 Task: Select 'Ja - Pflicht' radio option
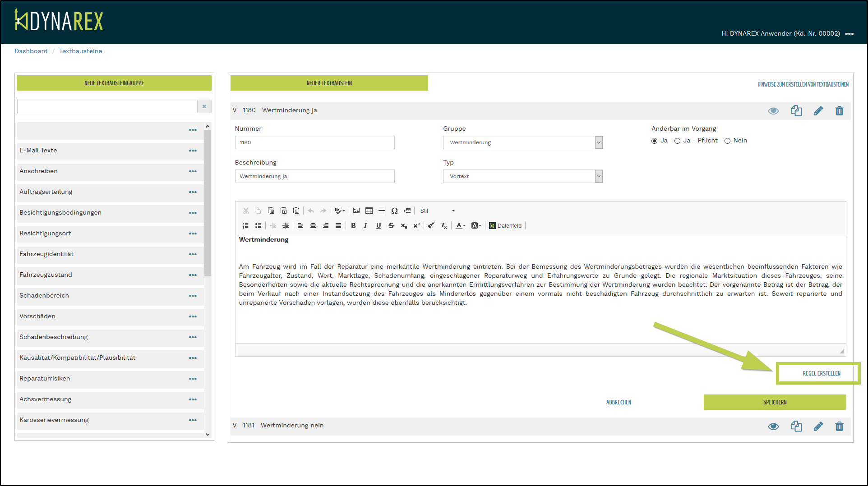[x=677, y=141]
